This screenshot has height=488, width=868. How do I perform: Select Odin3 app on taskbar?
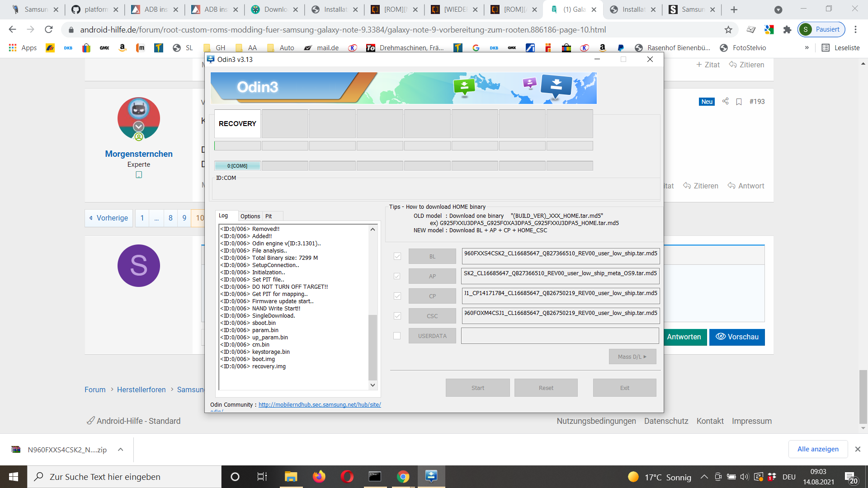431,477
